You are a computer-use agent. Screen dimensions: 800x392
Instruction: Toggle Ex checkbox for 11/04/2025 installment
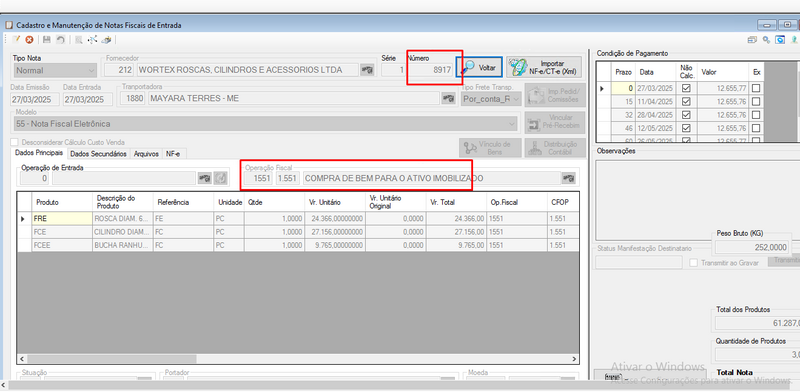pyautogui.click(x=756, y=102)
